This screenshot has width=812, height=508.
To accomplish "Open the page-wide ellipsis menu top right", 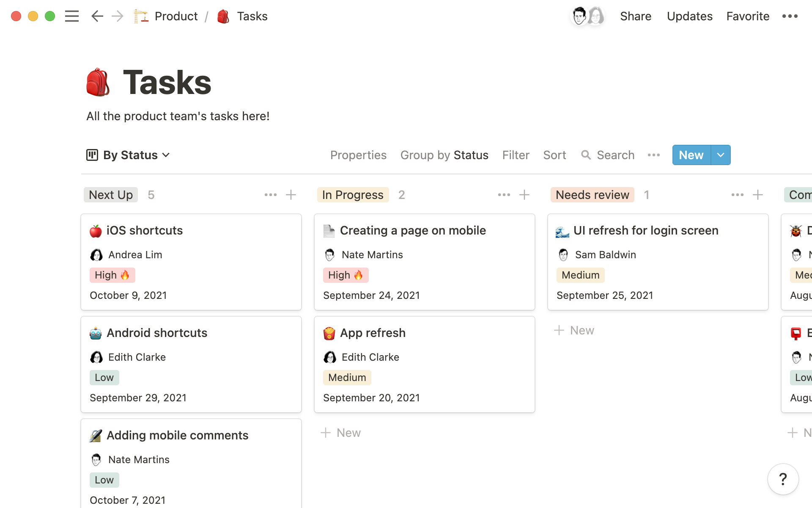I will 790,16.
